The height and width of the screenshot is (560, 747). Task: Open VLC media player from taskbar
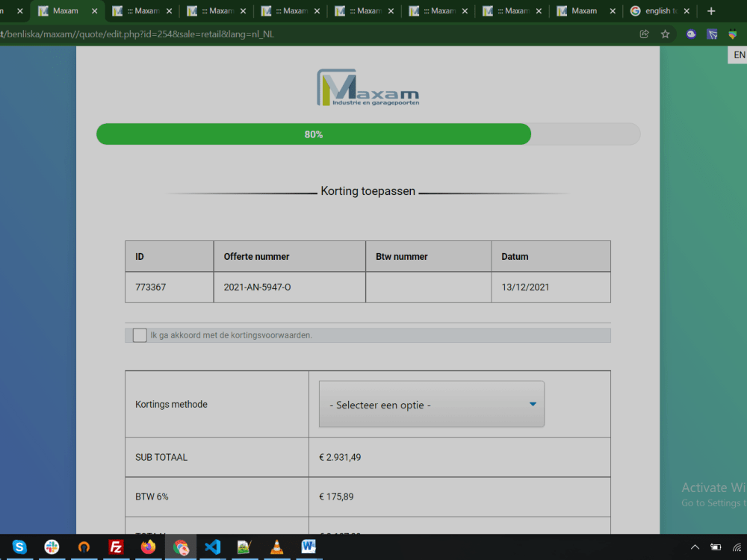[277, 547]
